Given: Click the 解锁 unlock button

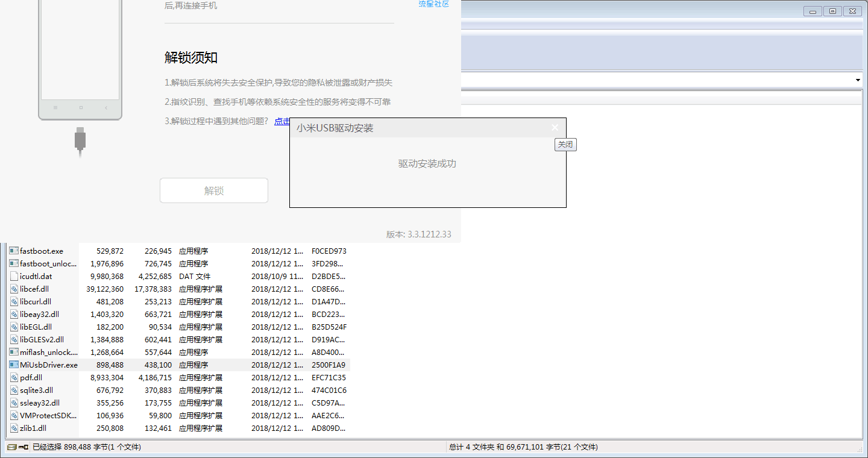Looking at the screenshot, I should coord(214,190).
